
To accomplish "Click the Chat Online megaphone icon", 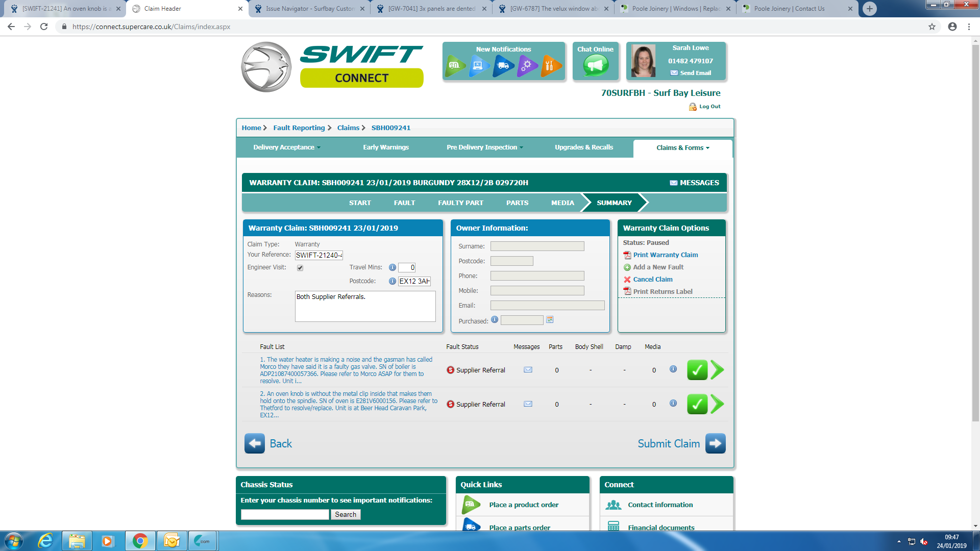I will pyautogui.click(x=596, y=65).
